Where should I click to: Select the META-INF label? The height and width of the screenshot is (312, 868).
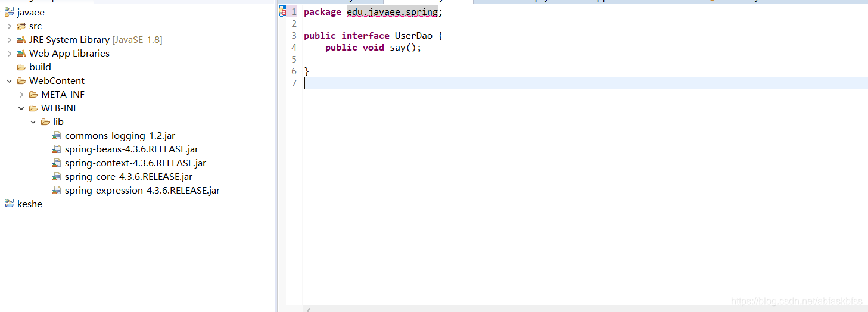(63, 94)
